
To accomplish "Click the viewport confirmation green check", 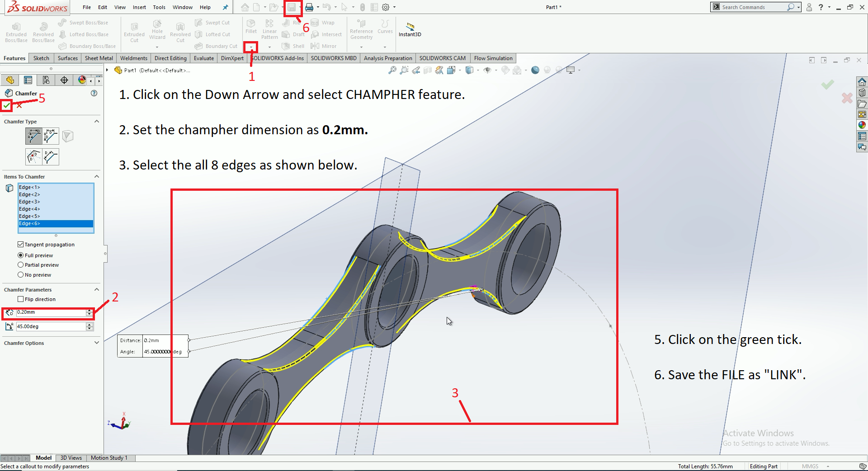I will click(x=828, y=85).
